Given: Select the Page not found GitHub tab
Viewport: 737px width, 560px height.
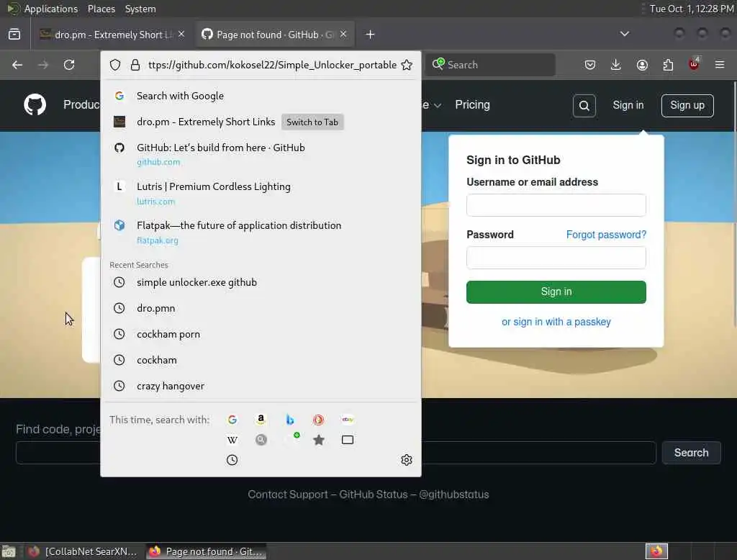Looking at the screenshot, I should pos(274,35).
